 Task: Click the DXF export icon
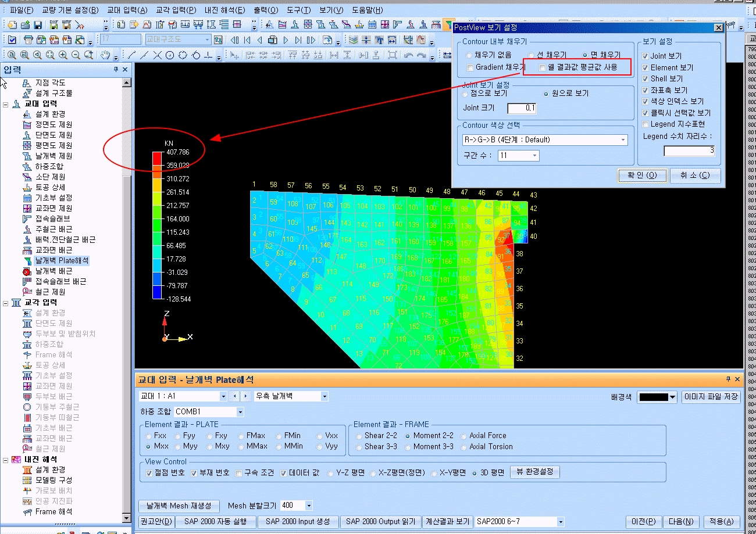click(54, 25)
